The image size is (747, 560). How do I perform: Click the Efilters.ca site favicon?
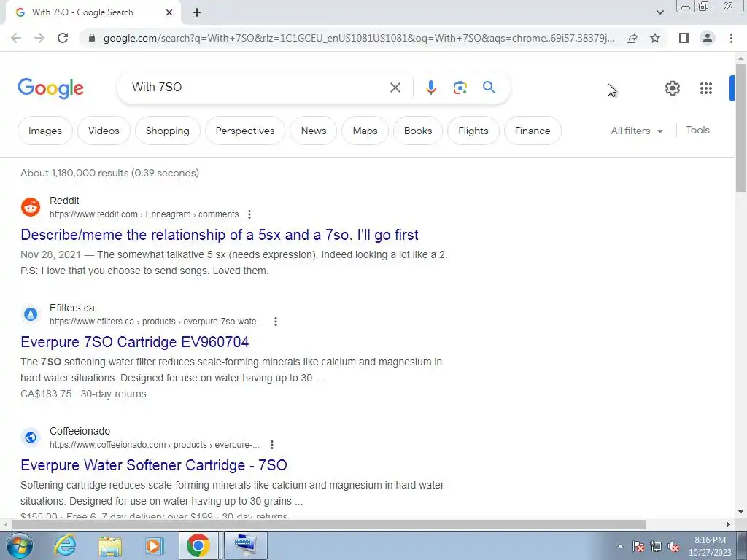[x=31, y=314]
